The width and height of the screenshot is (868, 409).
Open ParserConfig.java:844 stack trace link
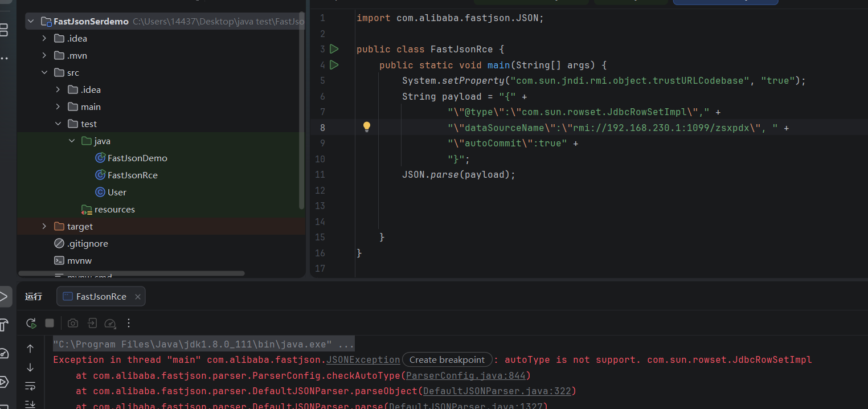(465, 375)
